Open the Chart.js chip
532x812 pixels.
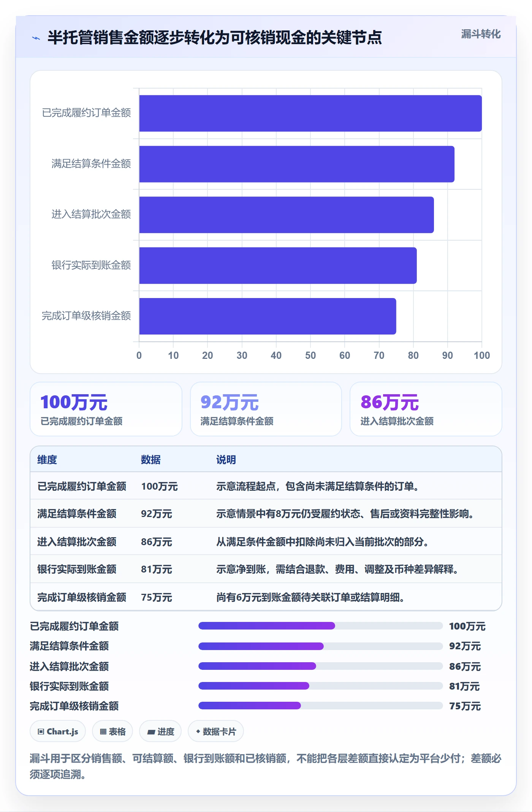pos(58,731)
